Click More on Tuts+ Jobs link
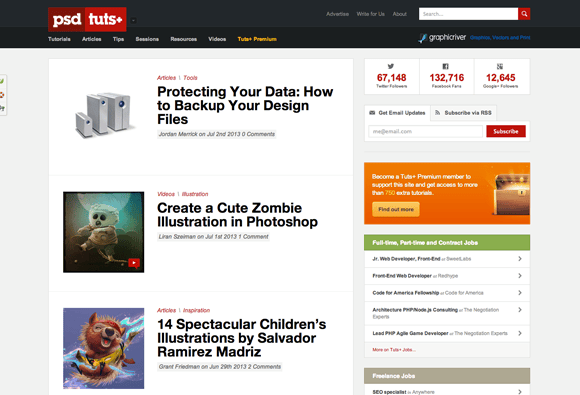 [394, 350]
